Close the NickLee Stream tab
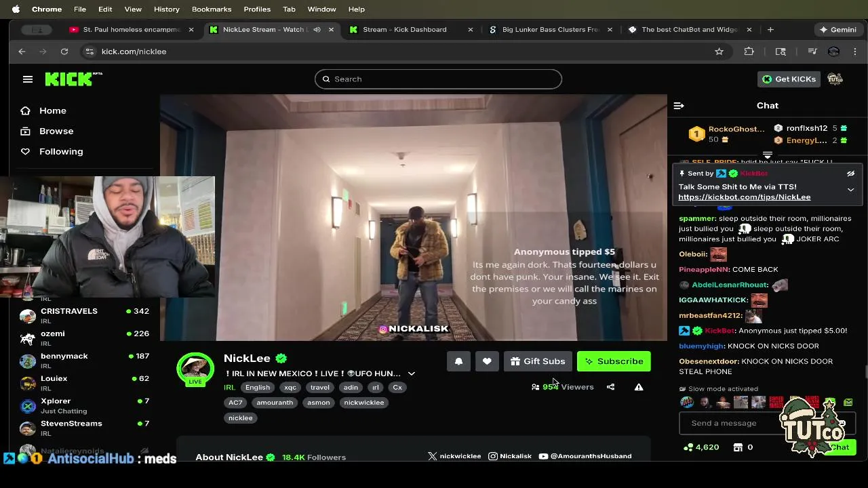868x488 pixels. 331,30
